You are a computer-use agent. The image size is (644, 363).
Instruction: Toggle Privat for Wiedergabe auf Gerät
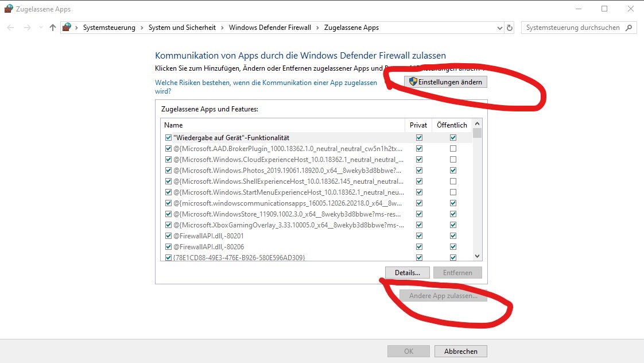[419, 138]
